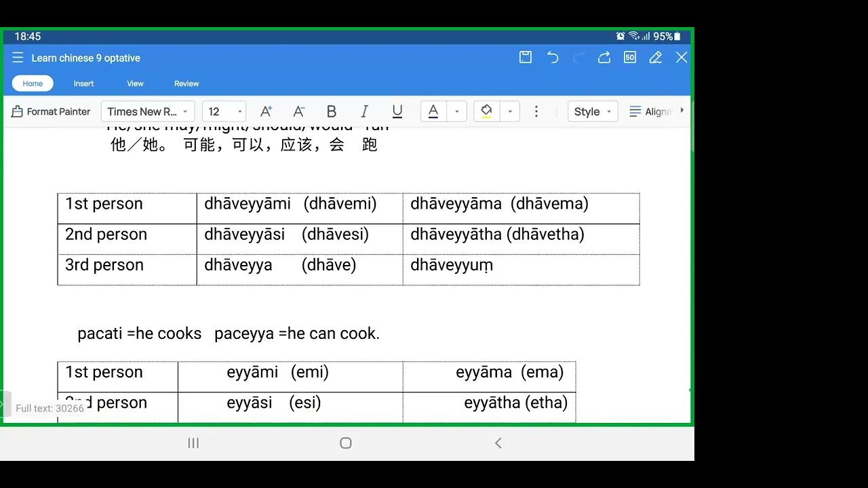The height and width of the screenshot is (488, 868).
Task: Open the page count icon
Action: tap(630, 58)
